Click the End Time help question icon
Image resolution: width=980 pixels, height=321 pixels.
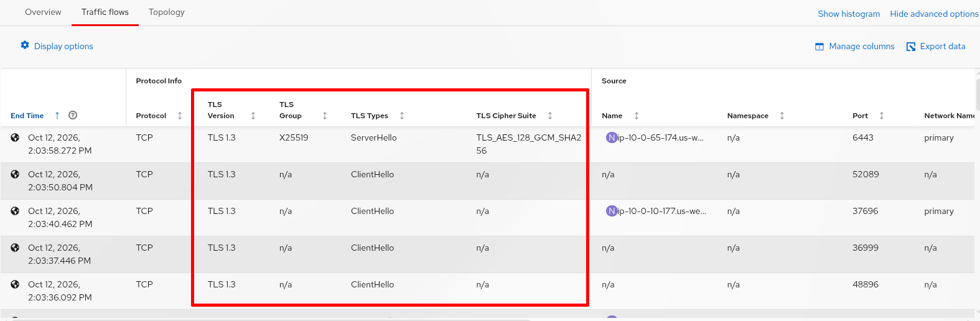(73, 115)
